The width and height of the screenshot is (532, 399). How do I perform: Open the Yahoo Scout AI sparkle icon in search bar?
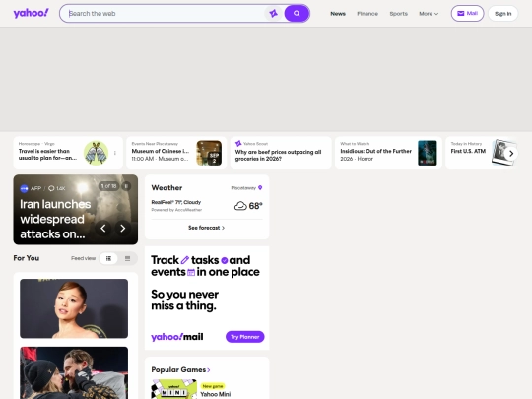(274, 14)
